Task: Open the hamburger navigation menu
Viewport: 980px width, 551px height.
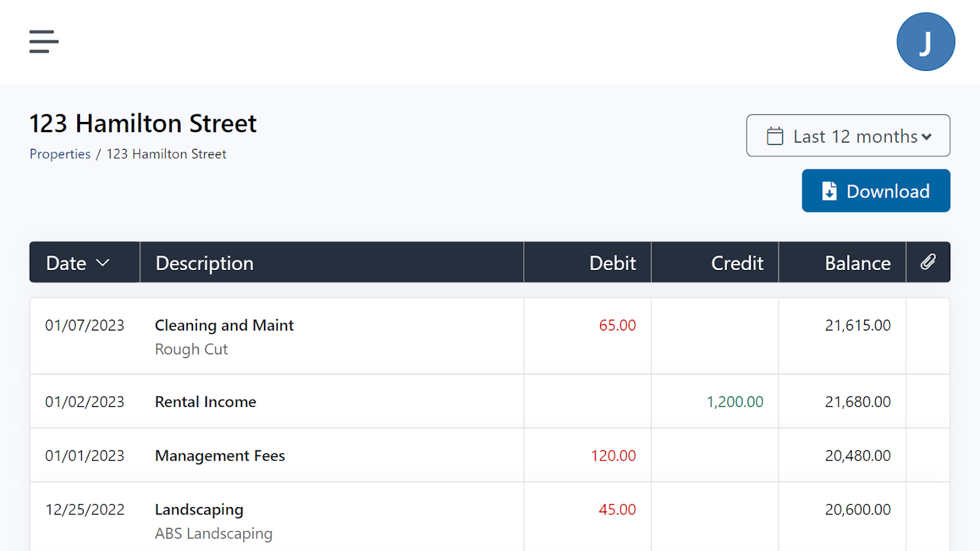Action: [44, 41]
